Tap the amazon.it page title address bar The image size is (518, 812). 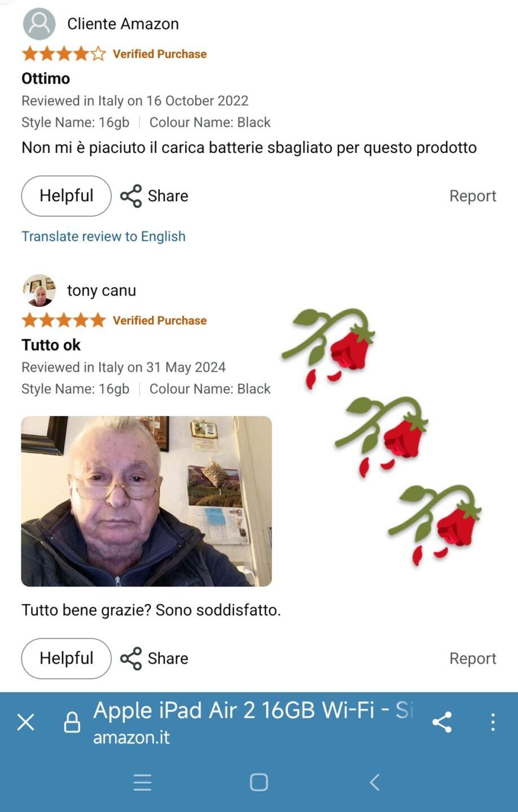click(x=253, y=722)
